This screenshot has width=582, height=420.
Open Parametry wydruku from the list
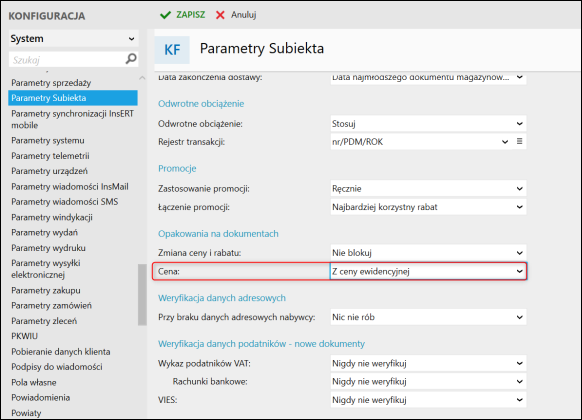[x=48, y=248]
